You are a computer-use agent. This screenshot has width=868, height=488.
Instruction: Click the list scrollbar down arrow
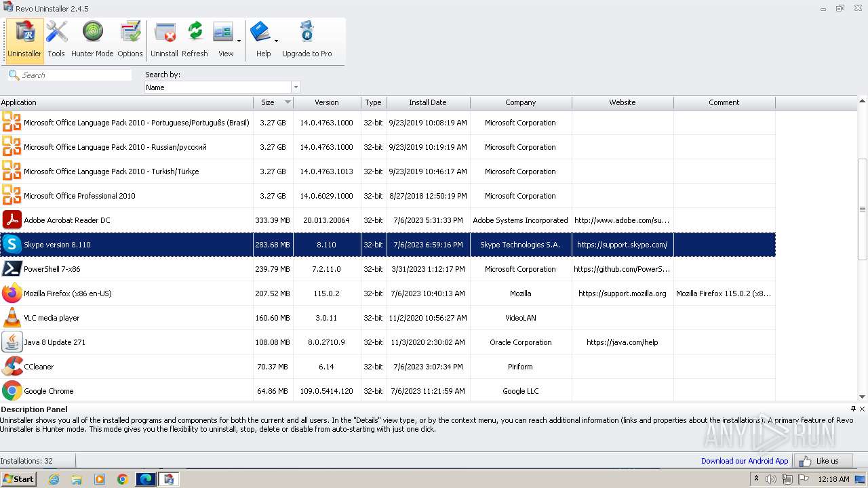coord(863,396)
